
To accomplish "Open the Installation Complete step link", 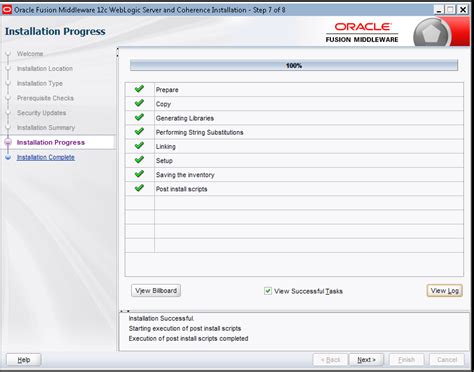I will pyautogui.click(x=46, y=157).
